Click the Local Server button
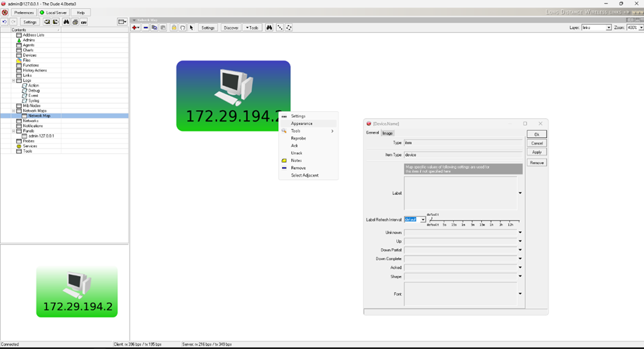This screenshot has width=644, height=349. [54, 12]
